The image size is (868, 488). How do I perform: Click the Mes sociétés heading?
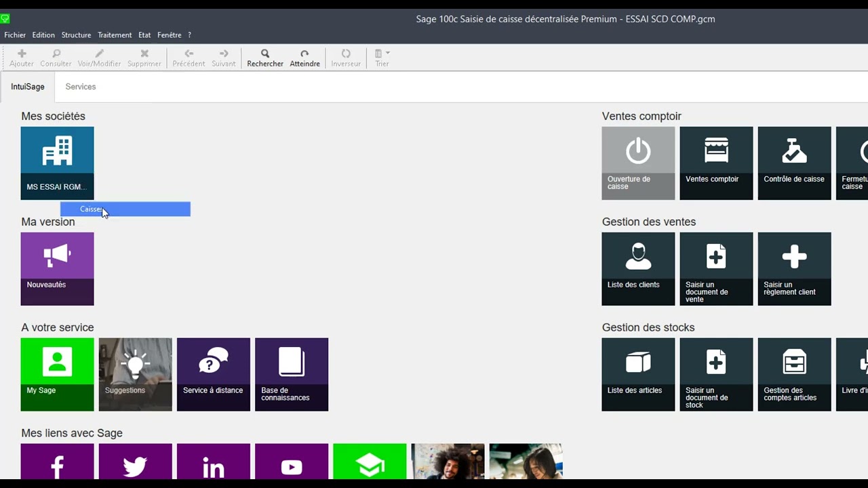(53, 116)
